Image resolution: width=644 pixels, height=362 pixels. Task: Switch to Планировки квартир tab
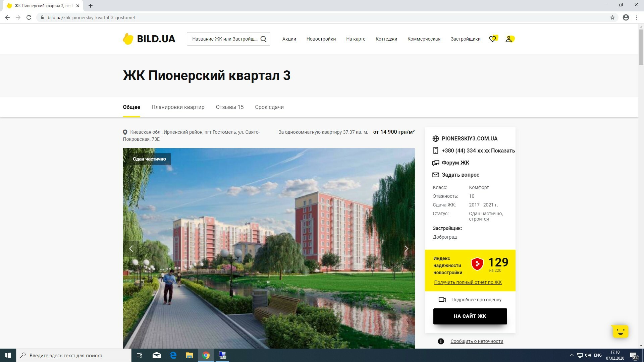pos(178,107)
